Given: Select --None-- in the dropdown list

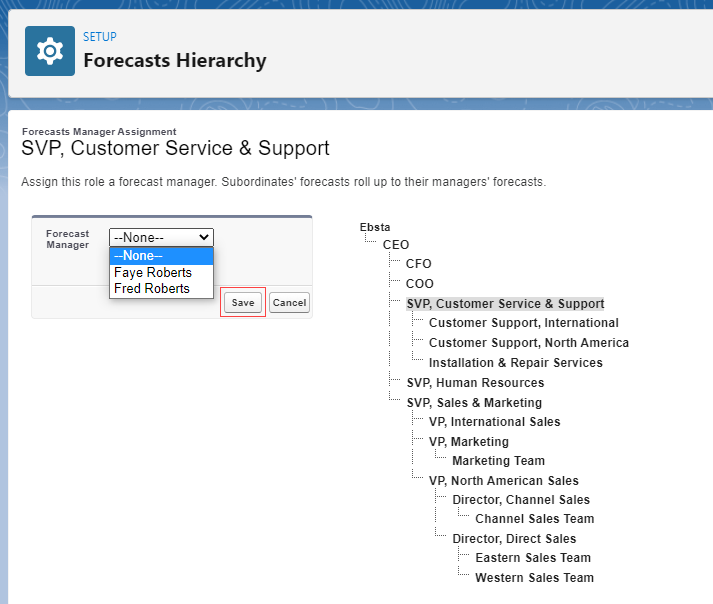Looking at the screenshot, I should [161, 256].
